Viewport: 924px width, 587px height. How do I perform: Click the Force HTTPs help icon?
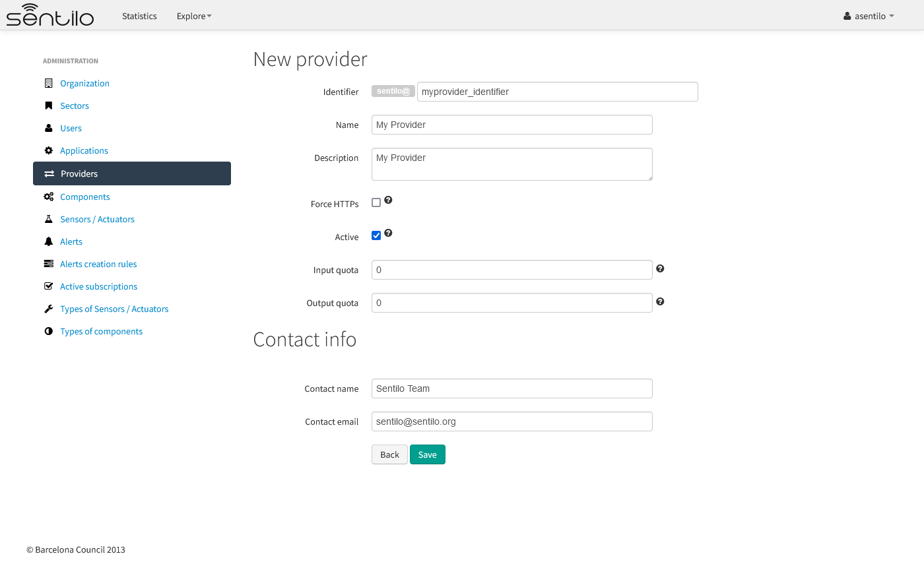coord(388,200)
